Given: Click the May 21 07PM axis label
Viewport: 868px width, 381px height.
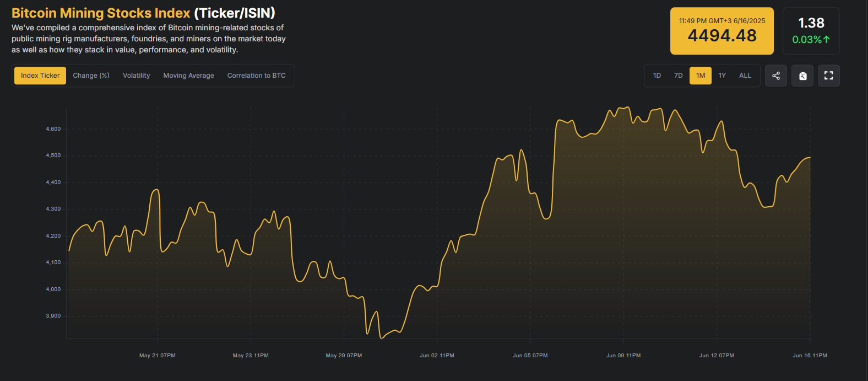Looking at the screenshot, I should tap(158, 356).
